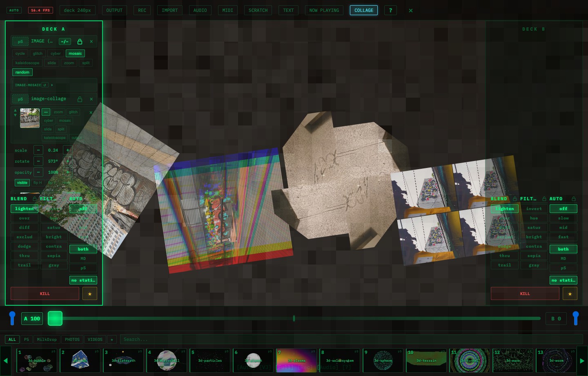The width and height of the screenshot is (588, 376).
Task: Click the p5 badge on IMAGE layer
Action: (20, 41)
